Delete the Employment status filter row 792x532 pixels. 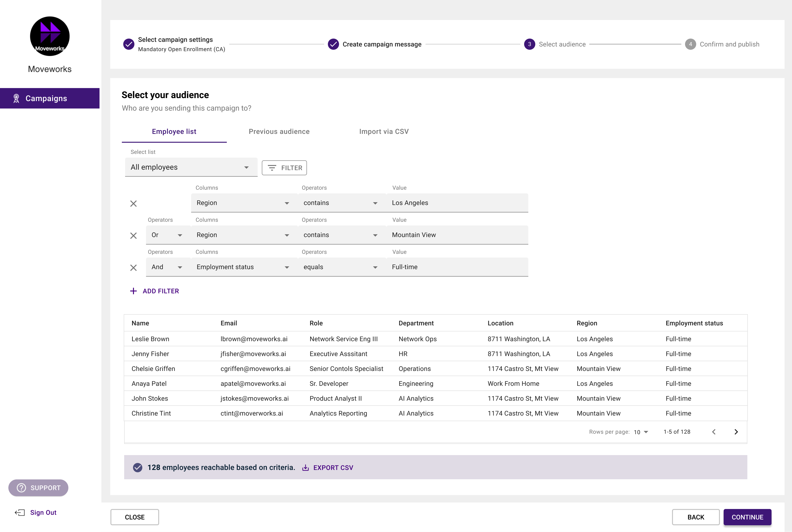133,268
